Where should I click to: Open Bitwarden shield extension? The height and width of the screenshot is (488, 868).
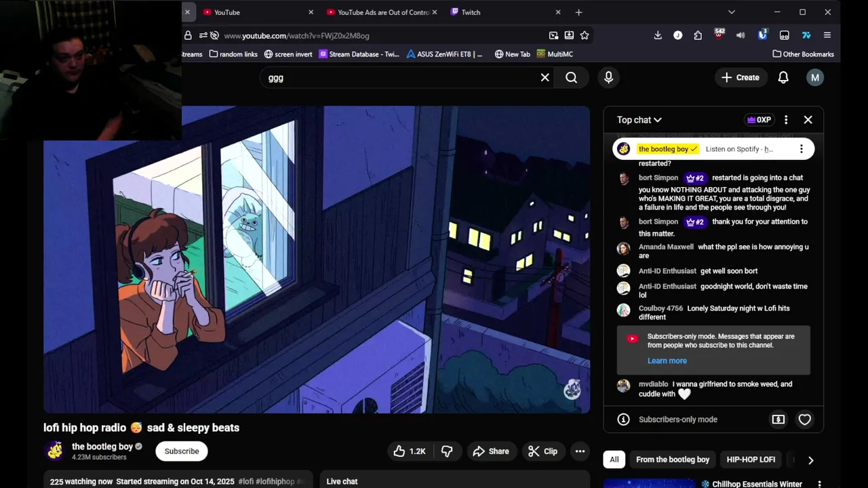pyautogui.click(x=763, y=35)
